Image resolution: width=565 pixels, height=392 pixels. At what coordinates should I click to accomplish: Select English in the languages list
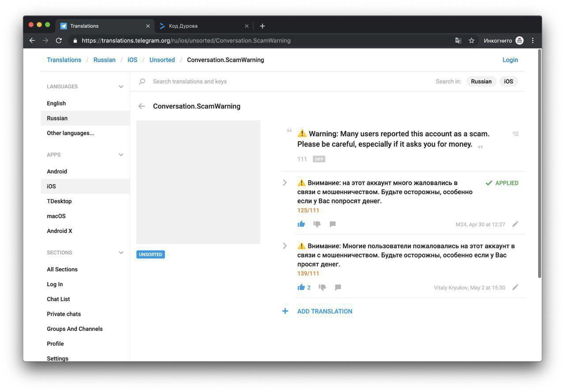85,103
